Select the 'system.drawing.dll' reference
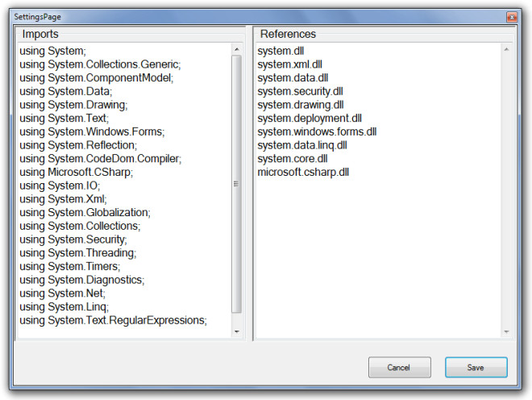 click(x=301, y=105)
